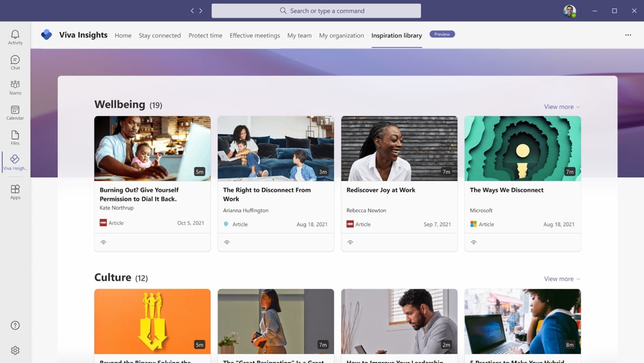Open the more options ellipsis menu
Viewport: 644px width, 363px height.
(628, 35)
